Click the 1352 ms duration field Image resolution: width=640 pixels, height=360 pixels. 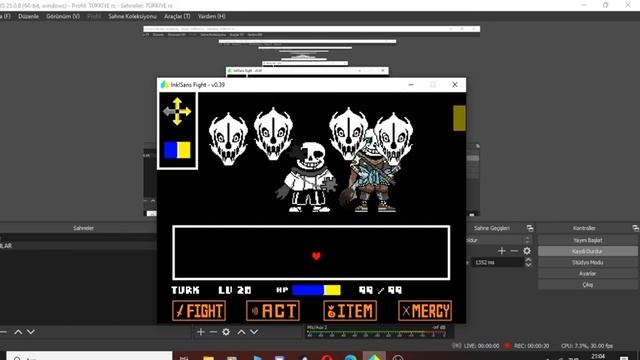click(x=498, y=262)
